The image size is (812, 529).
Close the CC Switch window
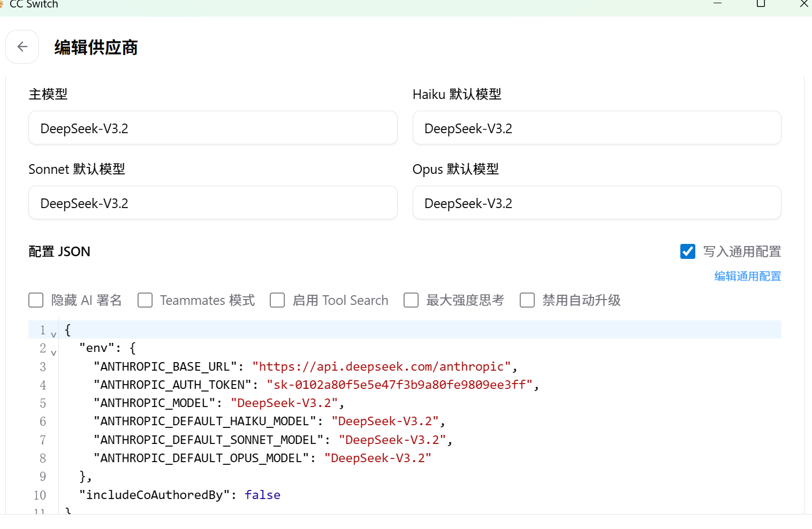pos(804,4)
